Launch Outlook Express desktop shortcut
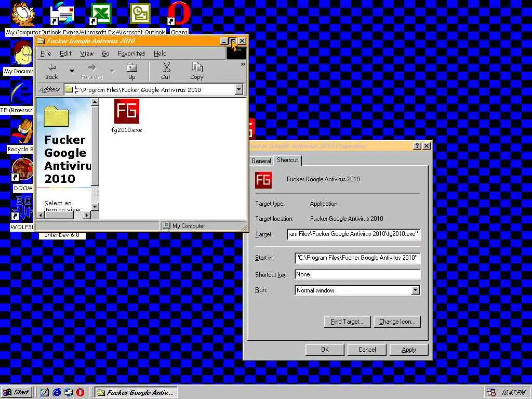 coord(61,18)
